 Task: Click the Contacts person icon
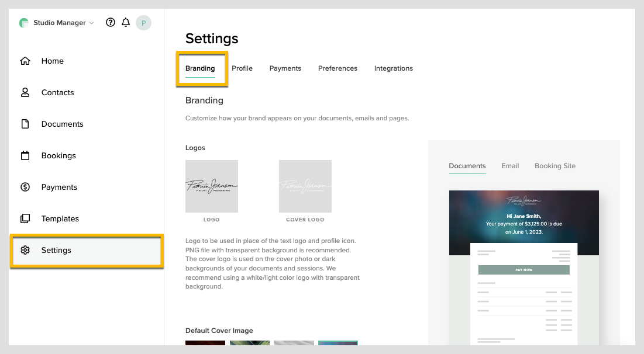(25, 93)
